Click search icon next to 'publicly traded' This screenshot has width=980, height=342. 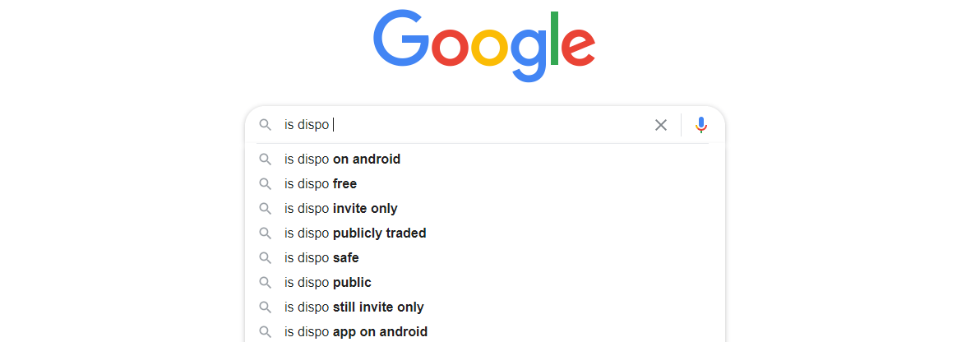point(266,233)
